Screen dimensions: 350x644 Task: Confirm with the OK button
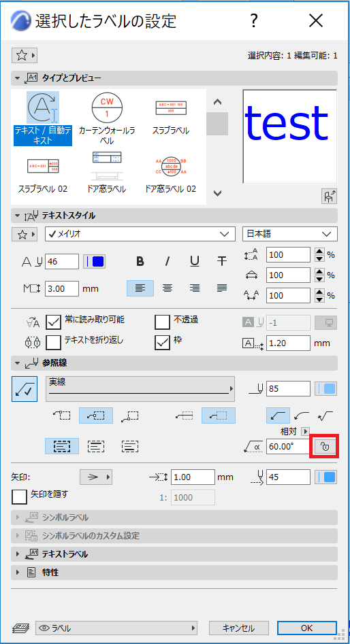(x=307, y=628)
